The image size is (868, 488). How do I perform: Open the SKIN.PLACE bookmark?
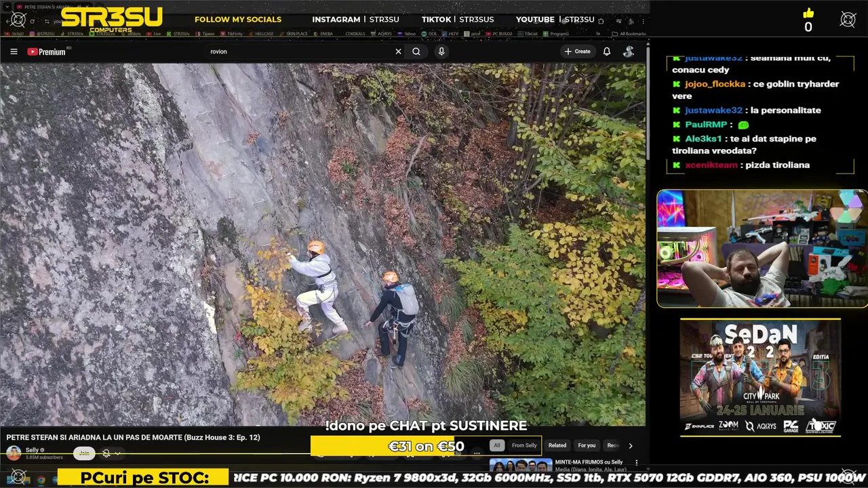pos(294,34)
